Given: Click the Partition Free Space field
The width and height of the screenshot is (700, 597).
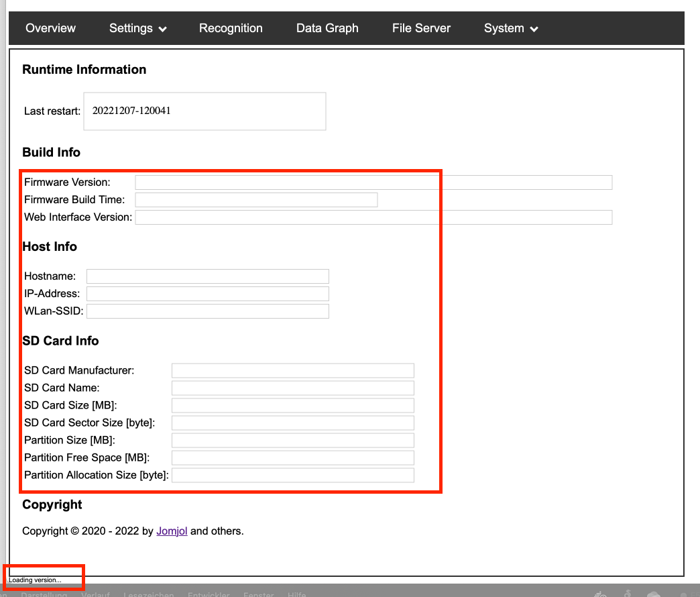Looking at the screenshot, I should point(293,457).
